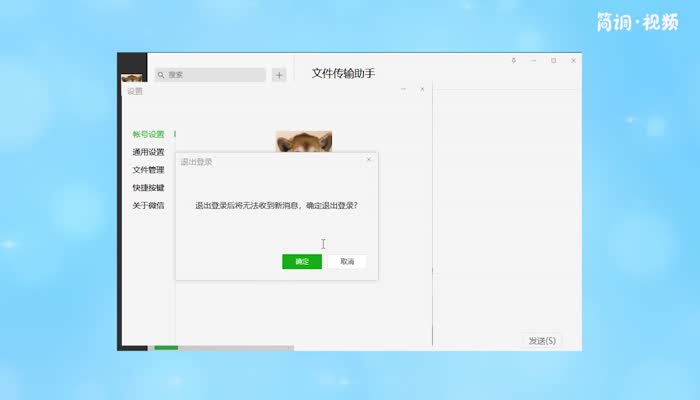The image size is (700, 400).
Task: Pin the WeChat window on top
Action: coord(514,61)
